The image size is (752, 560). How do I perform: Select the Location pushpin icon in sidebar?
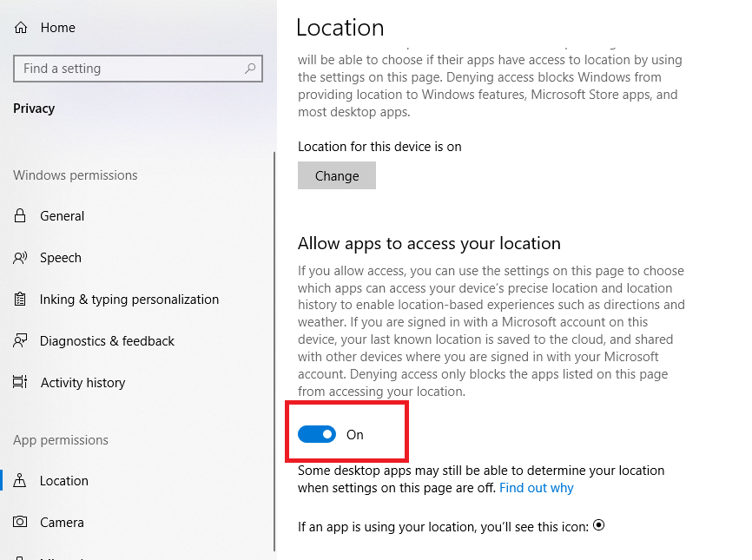[19, 481]
